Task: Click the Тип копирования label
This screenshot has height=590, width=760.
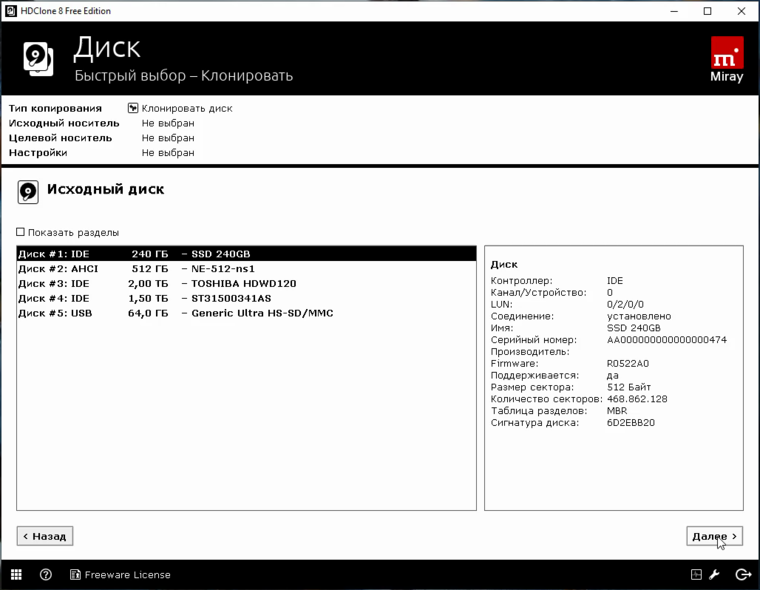Action: tap(55, 108)
